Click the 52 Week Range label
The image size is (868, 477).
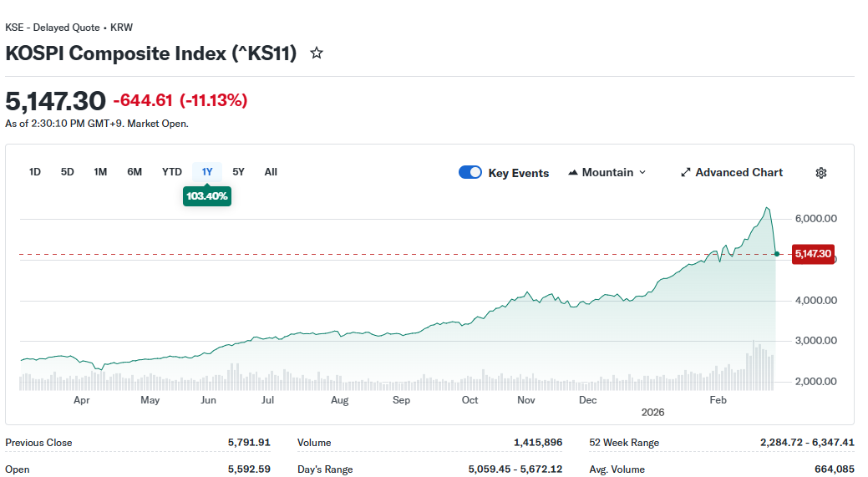624,443
